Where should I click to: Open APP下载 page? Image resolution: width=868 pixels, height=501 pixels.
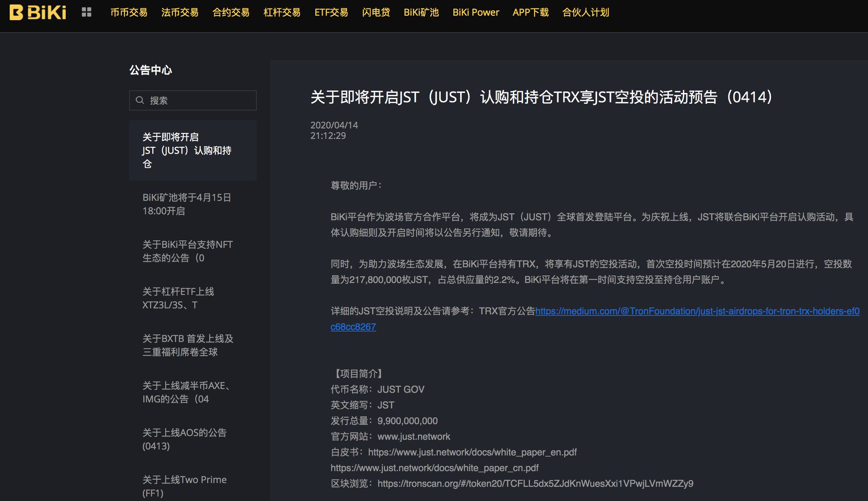coord(530,12)
